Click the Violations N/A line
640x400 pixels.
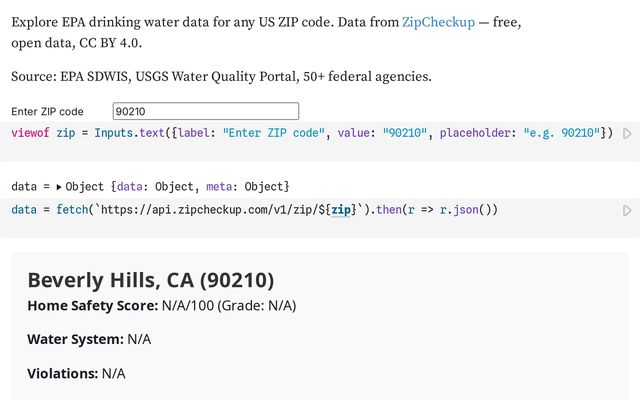[76, 373]
